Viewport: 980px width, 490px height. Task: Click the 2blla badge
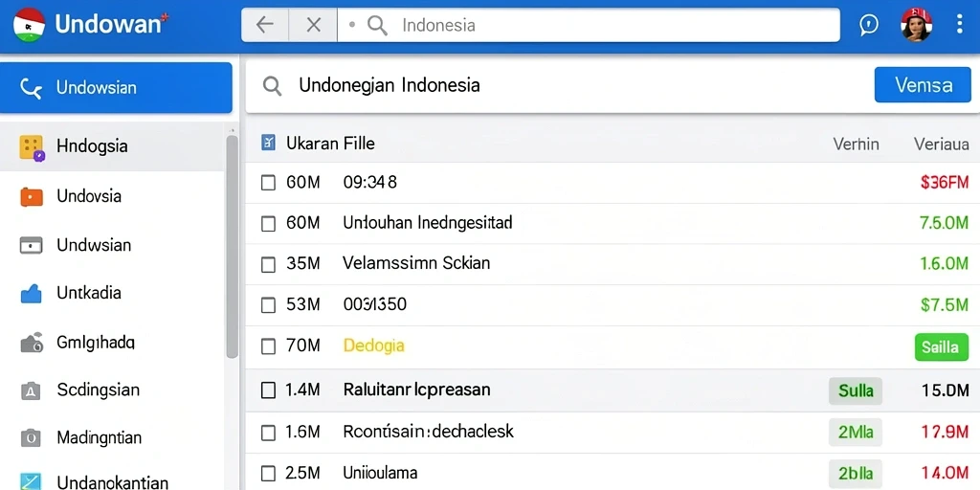pyautogui.click(x=856, y=473)
